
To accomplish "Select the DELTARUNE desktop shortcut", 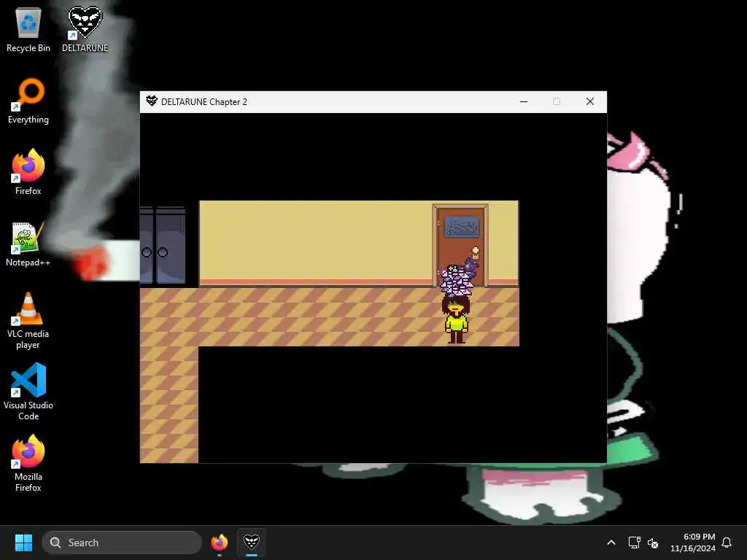I will (85, 29).
